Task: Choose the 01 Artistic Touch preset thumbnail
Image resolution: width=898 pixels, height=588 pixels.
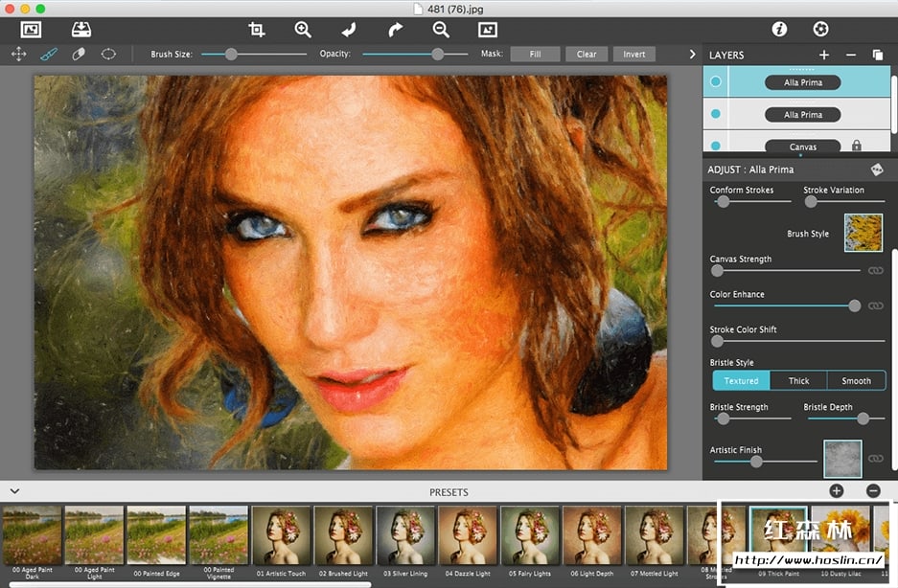Action: [281, 535]
